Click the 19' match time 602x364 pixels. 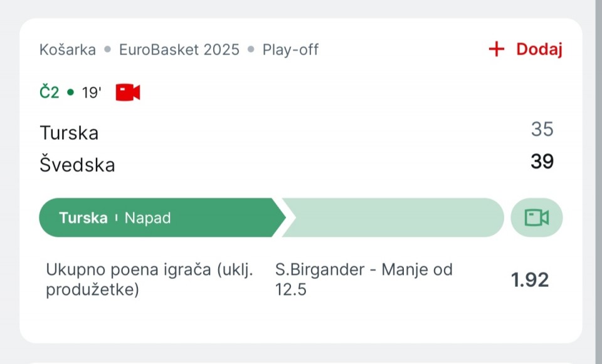coord(92,93)
